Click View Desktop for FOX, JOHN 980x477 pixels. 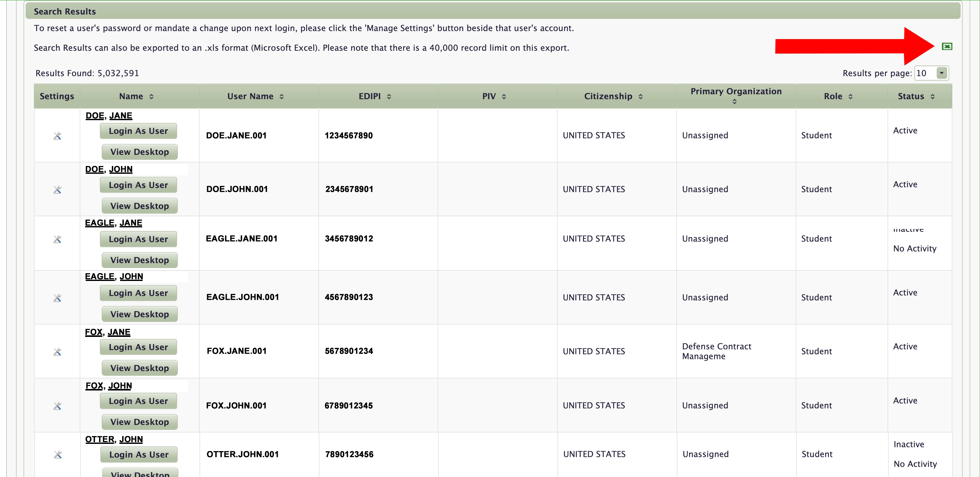coord(140,422)
